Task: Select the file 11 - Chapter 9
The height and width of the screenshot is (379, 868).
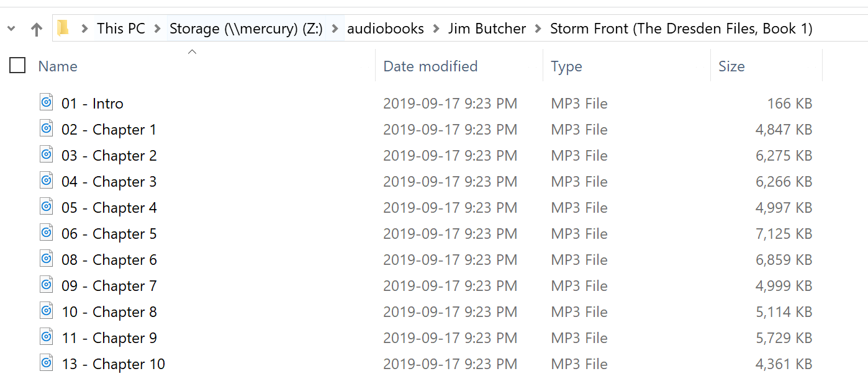Action: [109, 338]
